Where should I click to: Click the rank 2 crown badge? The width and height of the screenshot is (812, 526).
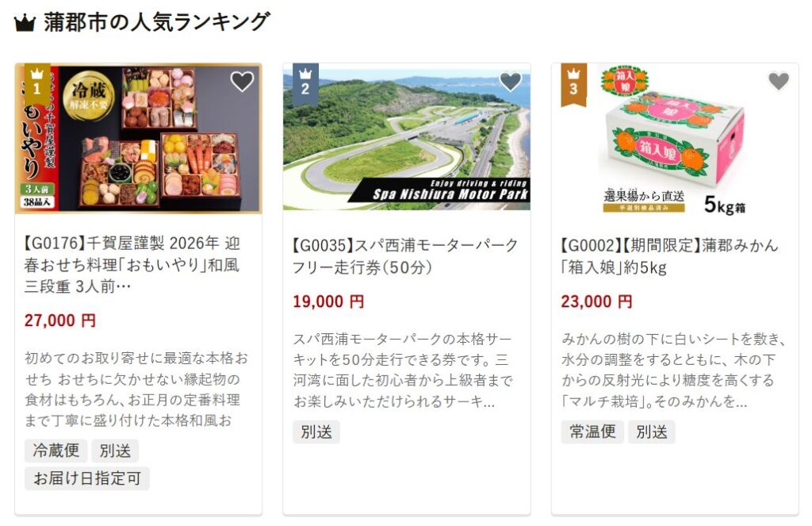(x=305, y=84)
